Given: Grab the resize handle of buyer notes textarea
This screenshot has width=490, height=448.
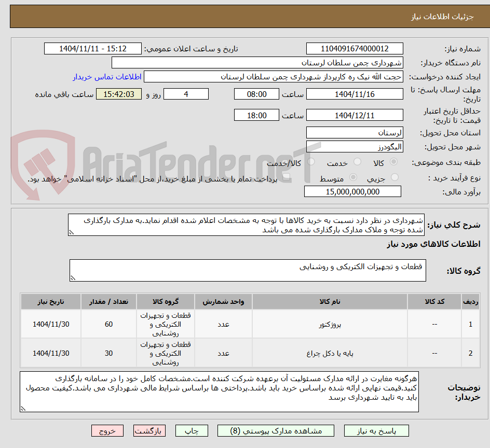Looking at the screenshot, I should click(23, 409).
